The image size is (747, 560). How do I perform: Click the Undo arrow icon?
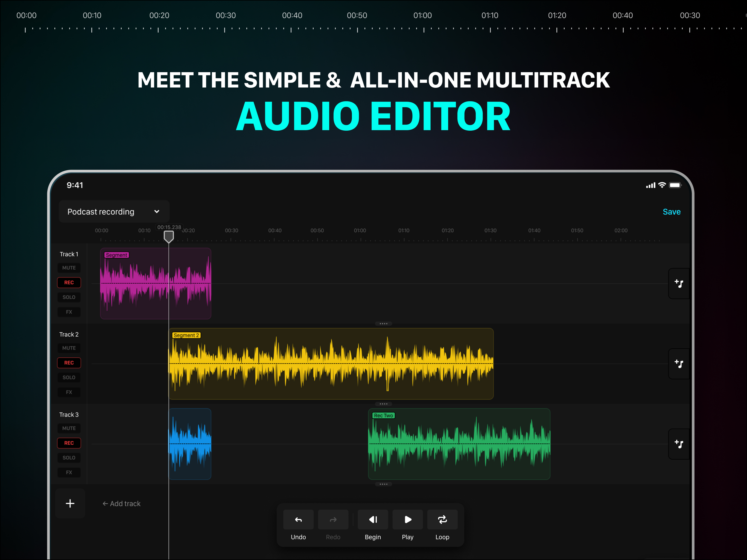(298, 520)
